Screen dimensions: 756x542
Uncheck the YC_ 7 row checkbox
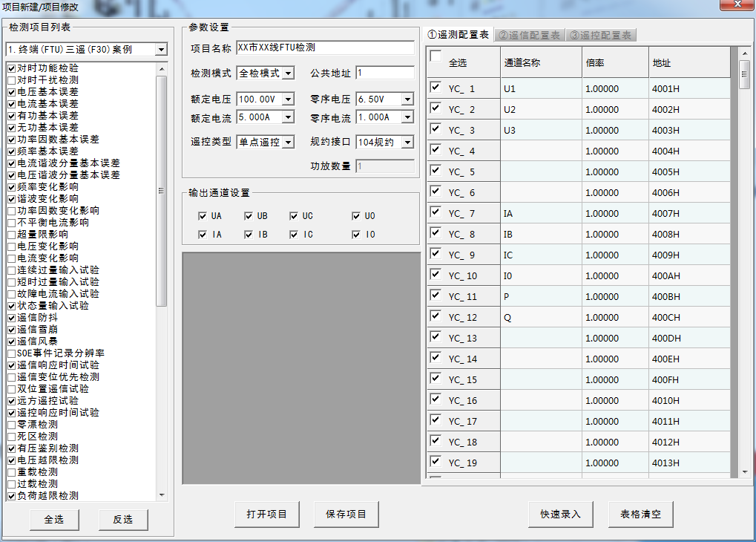pyautogui.click(x=435, y=212)
